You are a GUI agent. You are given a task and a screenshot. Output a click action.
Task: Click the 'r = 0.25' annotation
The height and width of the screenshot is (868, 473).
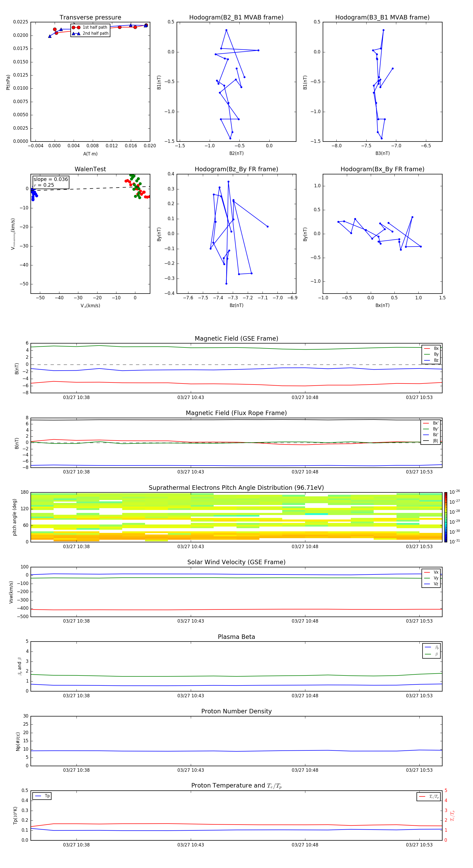point(44,185)
